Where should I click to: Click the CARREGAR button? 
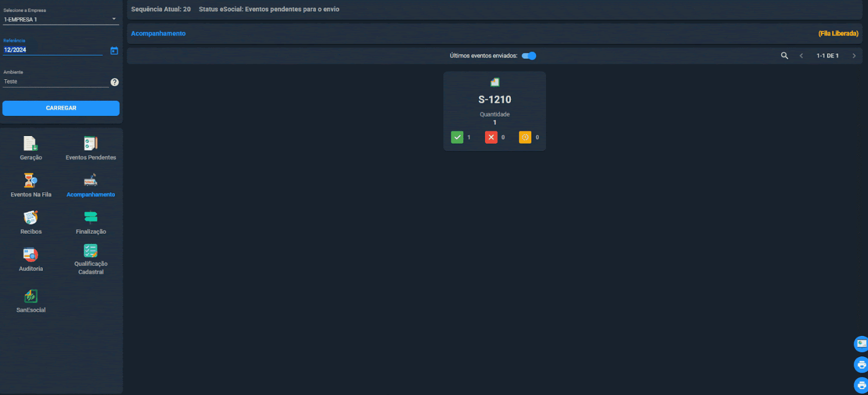(x=61, y=108)
